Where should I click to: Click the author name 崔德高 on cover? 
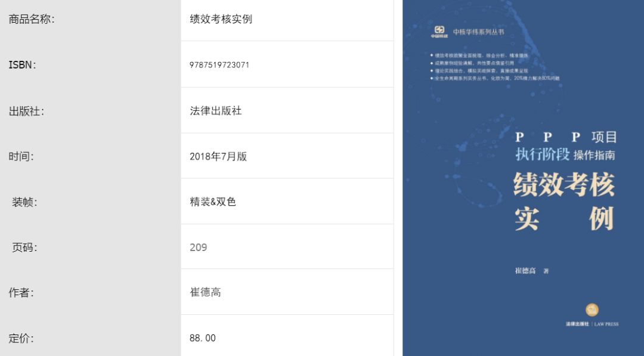click(x=525, y=271)
